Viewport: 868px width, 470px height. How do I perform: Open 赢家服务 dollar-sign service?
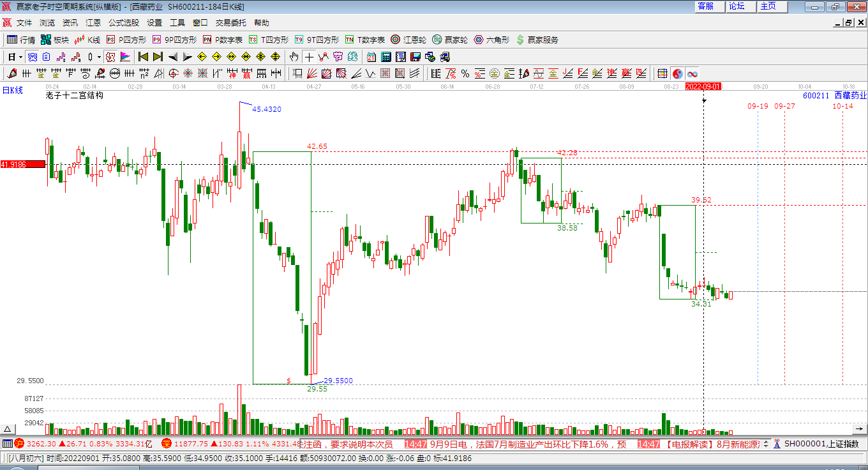(537, 40)
